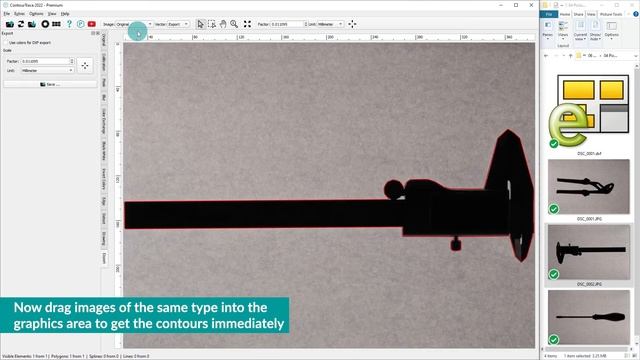Switch Explorer to details view icon

pos(628,356)
